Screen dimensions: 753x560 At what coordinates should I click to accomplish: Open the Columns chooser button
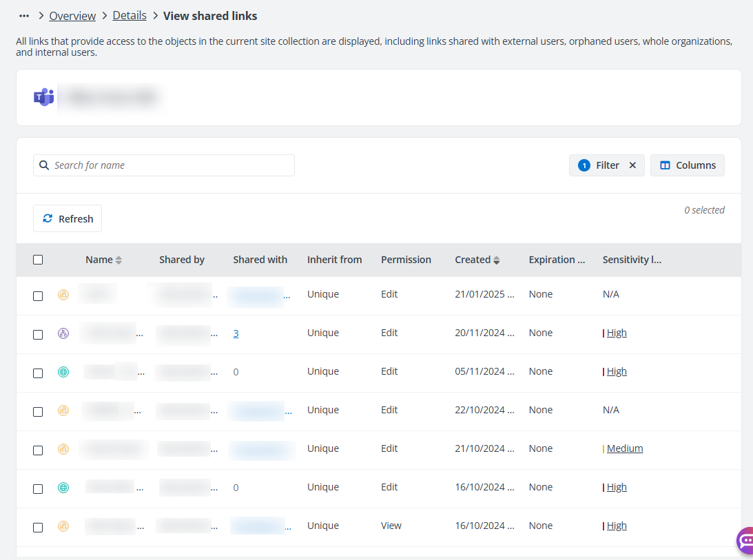[x=687, y=165]
